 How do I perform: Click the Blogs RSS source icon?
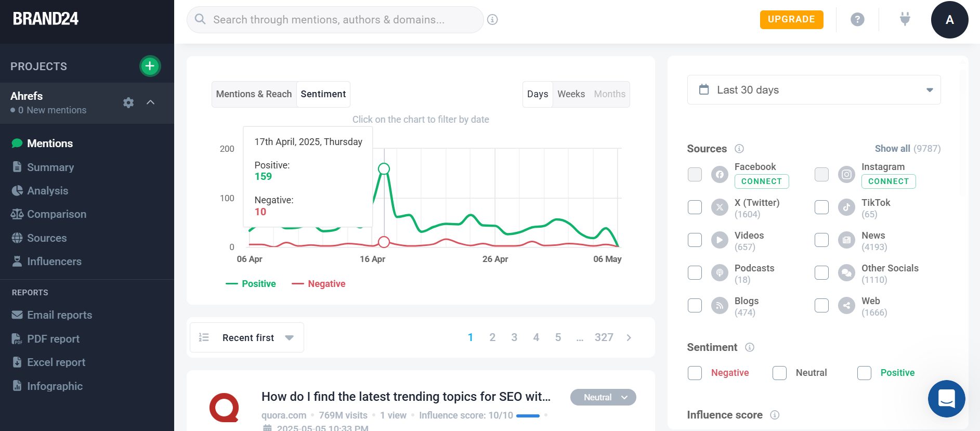pos(720,306)
